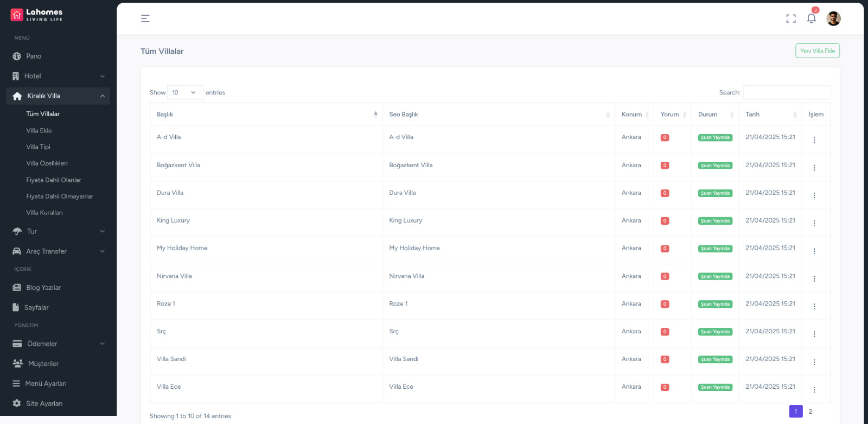868x424 pixels.
Task: Click the Şuan Yayında badge for Villa Ece
Action: coord(715,387)
